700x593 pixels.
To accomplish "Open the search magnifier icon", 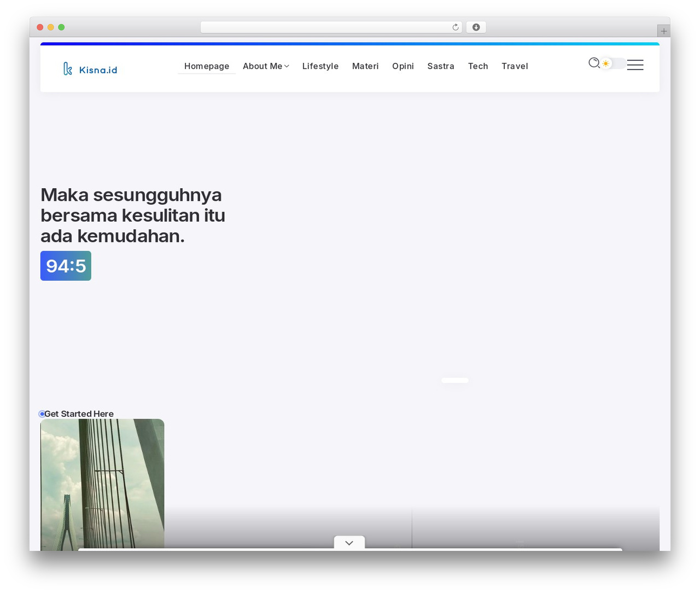I will tap(594, 63).
